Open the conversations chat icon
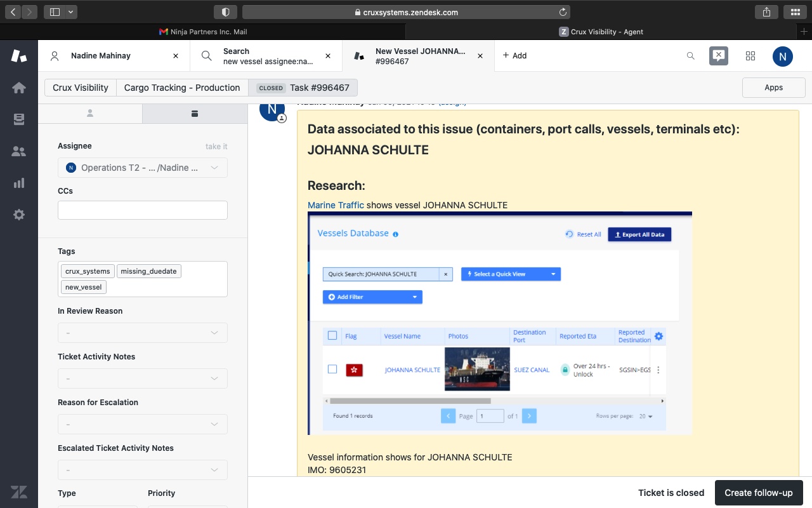 (719, 56)
